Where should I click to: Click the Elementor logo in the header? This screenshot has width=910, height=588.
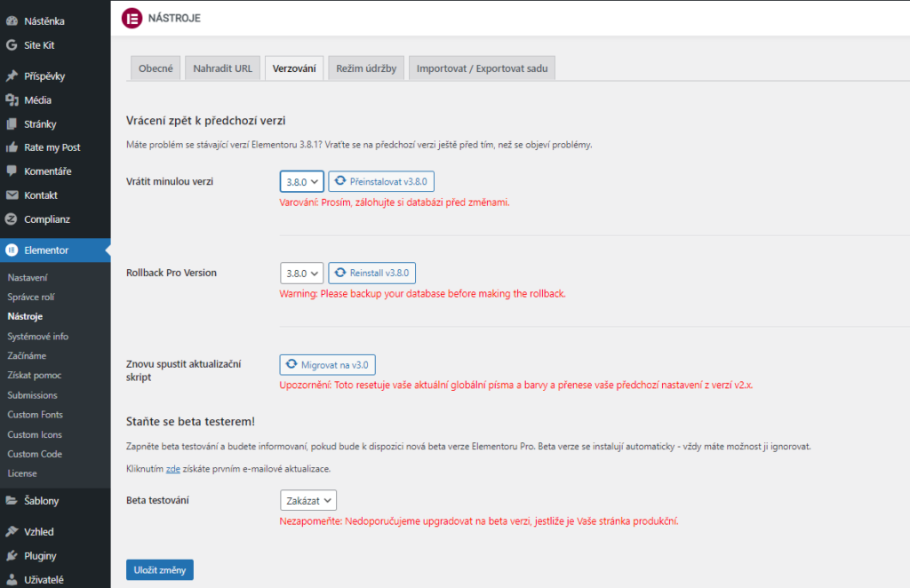(132, 18)
